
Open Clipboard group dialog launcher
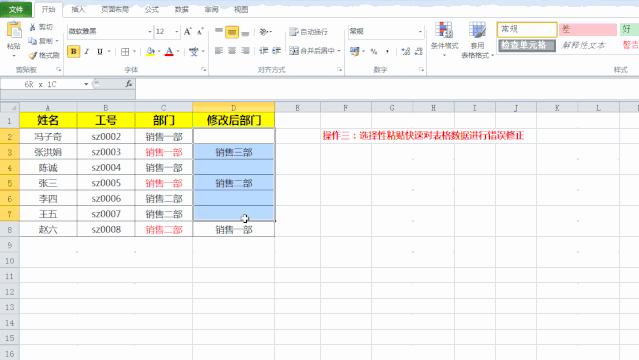(59, 70)
